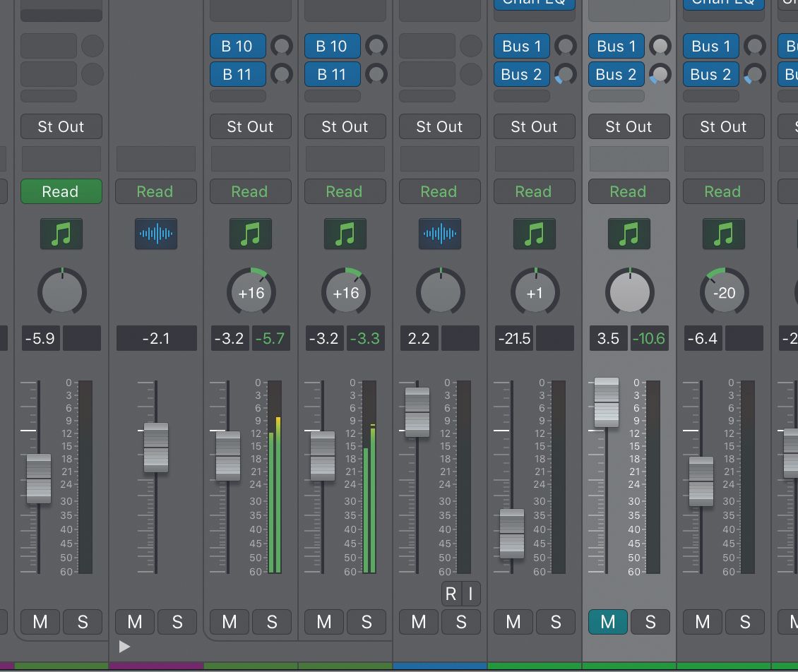The height and width of the screenshot is (672, 798).
Task: Click the pan knob showing +1
Action: pyautogui.click(x=535, y=292)
